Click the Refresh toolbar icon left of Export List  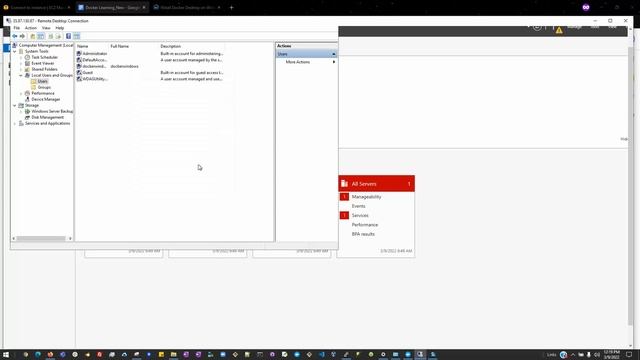[51, 36]
